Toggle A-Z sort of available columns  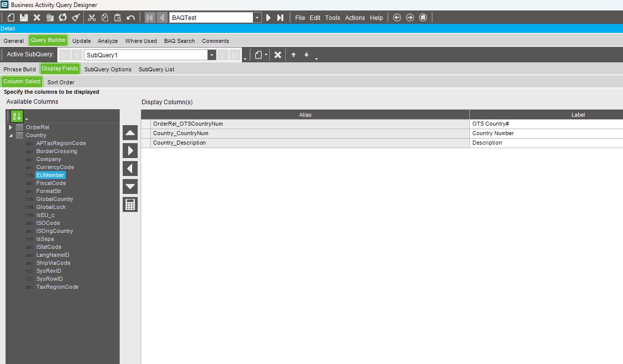point(17,116)
